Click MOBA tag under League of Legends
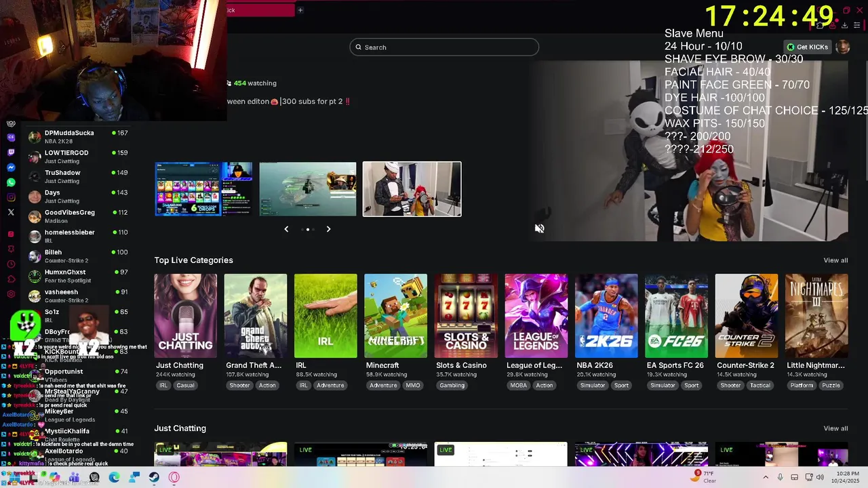The width and height of the screenshot is (868, 488). [x=518, y=385]
